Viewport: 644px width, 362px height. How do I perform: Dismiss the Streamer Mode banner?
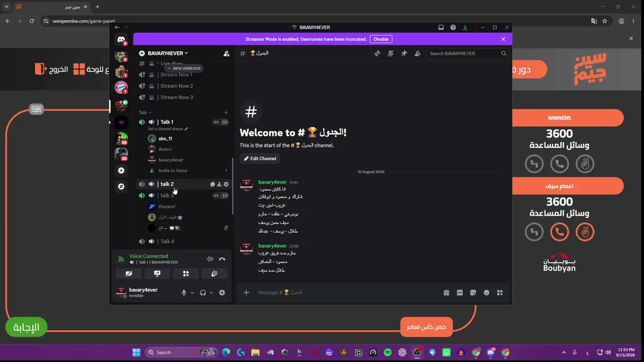pos(503,39)
